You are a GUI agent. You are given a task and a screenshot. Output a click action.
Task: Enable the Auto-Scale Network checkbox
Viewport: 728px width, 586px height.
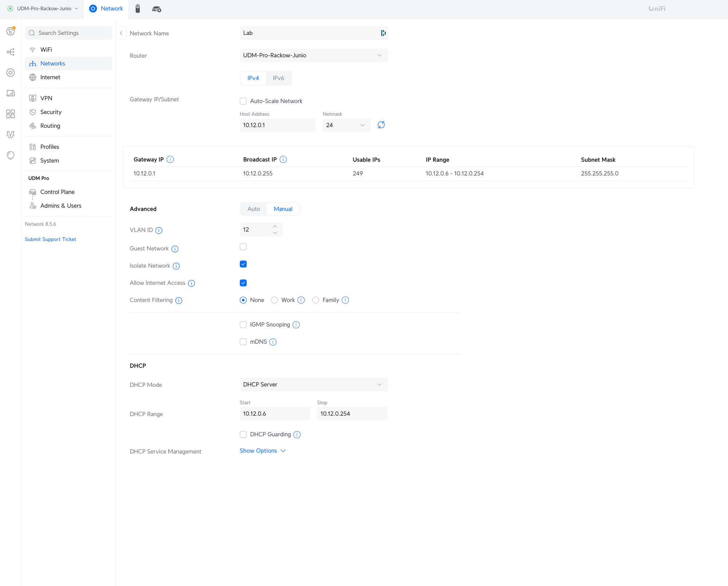point(243,101)
